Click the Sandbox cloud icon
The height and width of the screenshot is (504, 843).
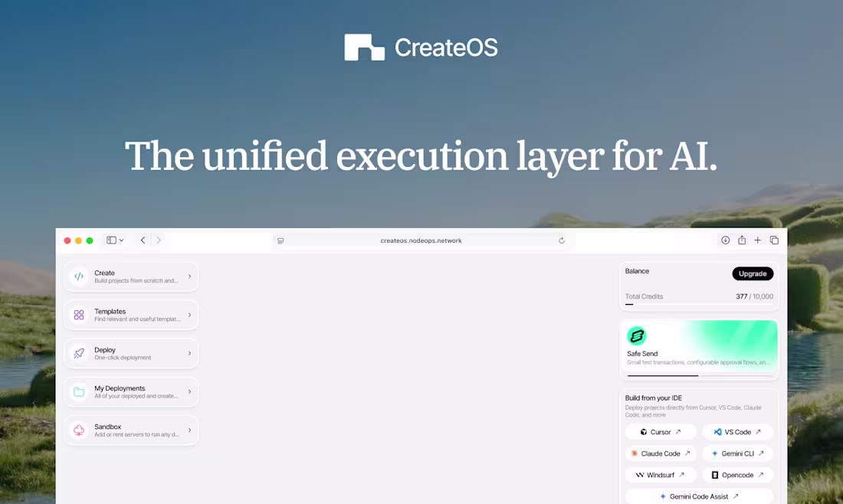(x=79, y=430)
